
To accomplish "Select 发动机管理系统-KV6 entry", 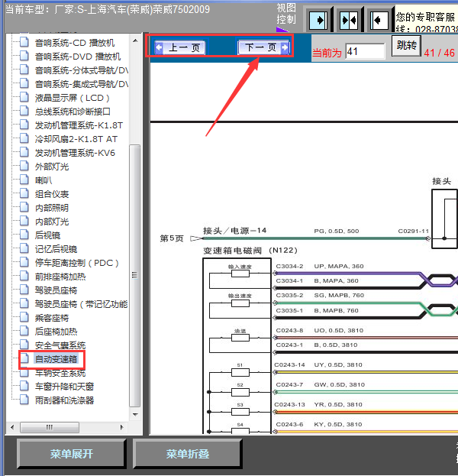I will (75, 153).
